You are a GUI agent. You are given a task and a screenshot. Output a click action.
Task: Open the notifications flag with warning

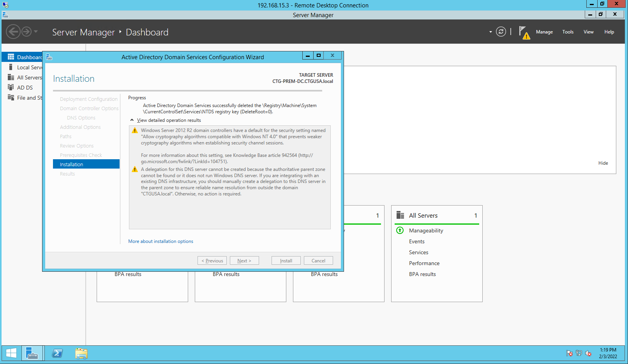(x=524, y=33)
